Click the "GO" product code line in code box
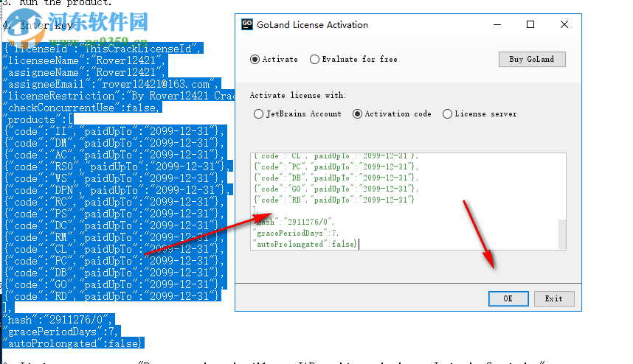This screenshot has width=633, height=364. pyautogui.click(x=336, y=189)
